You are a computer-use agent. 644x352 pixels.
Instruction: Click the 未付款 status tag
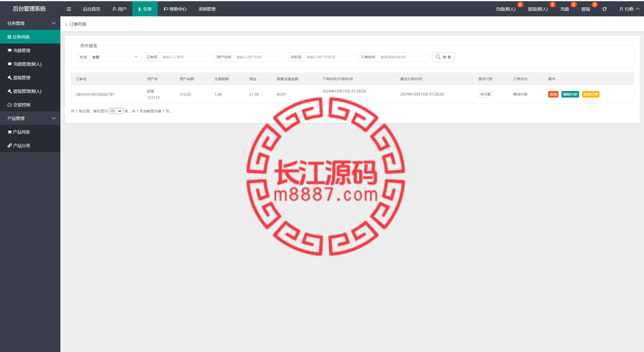[x=485, y=94]
